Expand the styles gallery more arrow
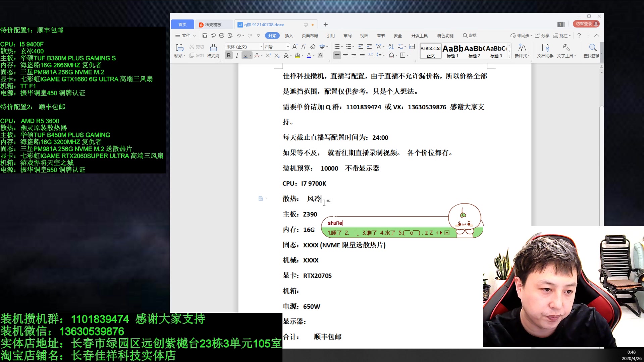644x362 pixels. coord(509,56)
